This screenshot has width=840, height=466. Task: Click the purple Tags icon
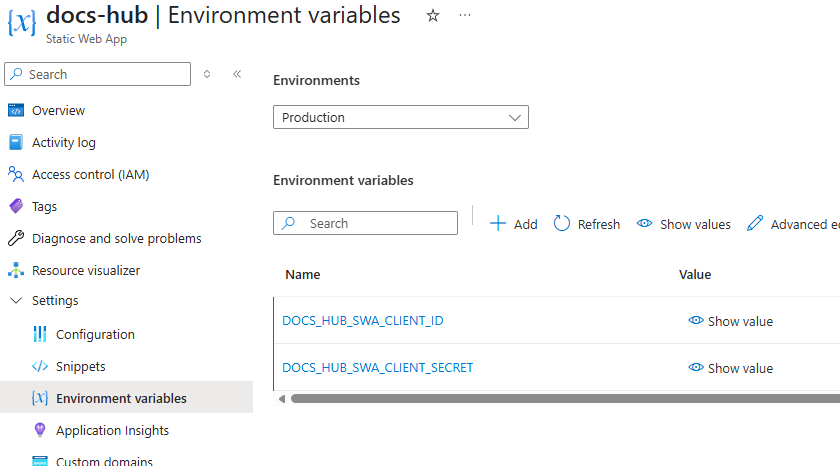coord(16,206)
